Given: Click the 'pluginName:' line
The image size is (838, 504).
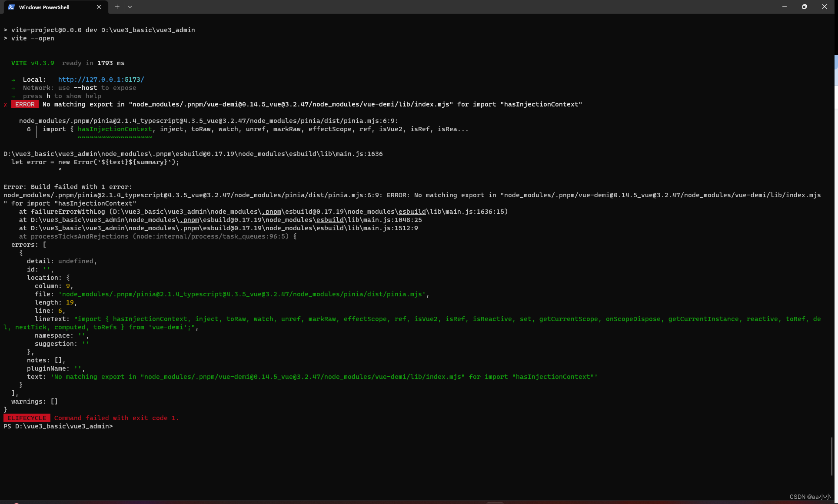Looking at the screenshot, I should tap(56, 368).
